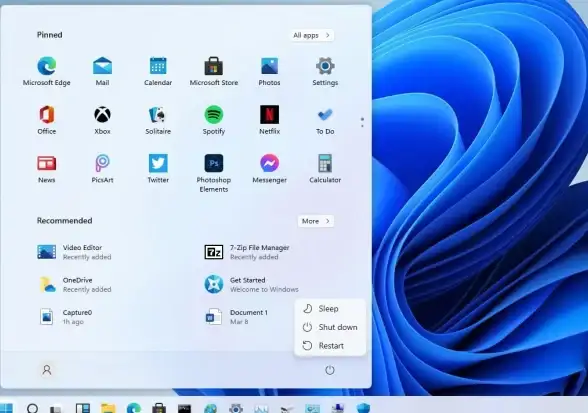
Task: Choose Restart in the power menu
Action: (330, 345)
